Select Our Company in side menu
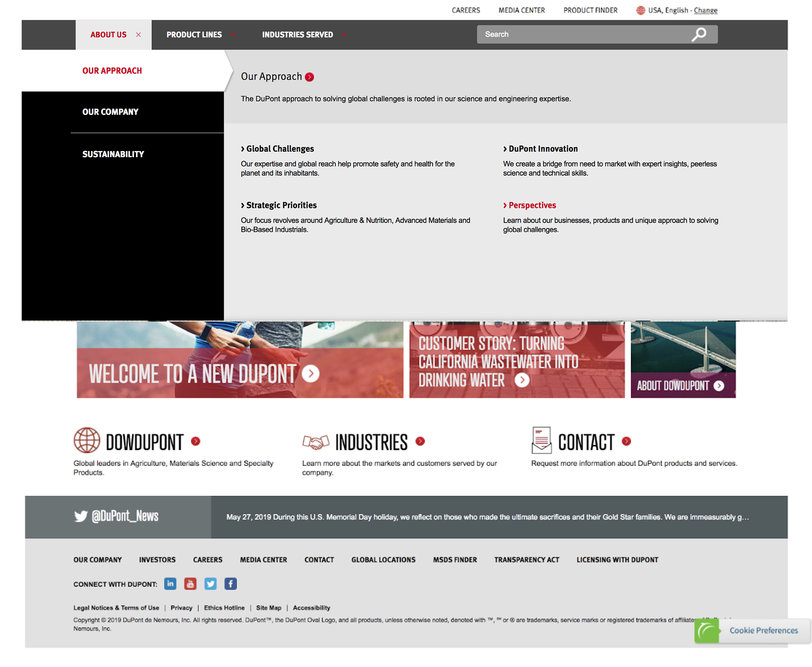 point(110,112)
